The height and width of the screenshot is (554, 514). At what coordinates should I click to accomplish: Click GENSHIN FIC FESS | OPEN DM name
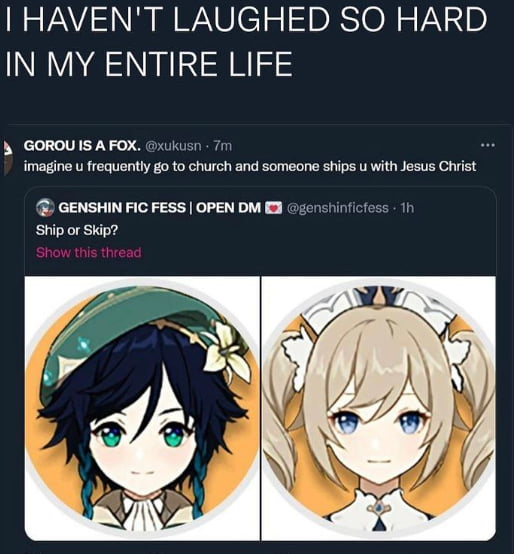(x=160, y=208)
